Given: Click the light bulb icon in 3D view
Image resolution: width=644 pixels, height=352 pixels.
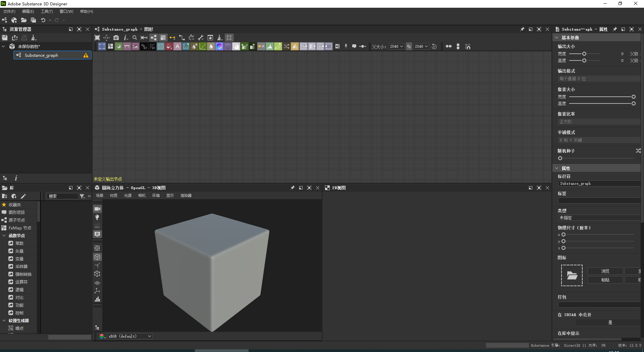Looking at the screenshot, I should point(97,217).
